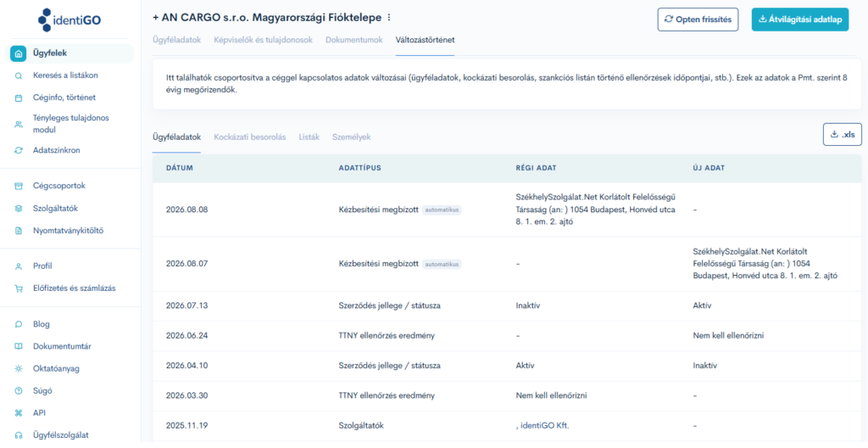Click the Oktatóanyag sun icon
Screen dimensions: 868x448
tap(19, 369)
